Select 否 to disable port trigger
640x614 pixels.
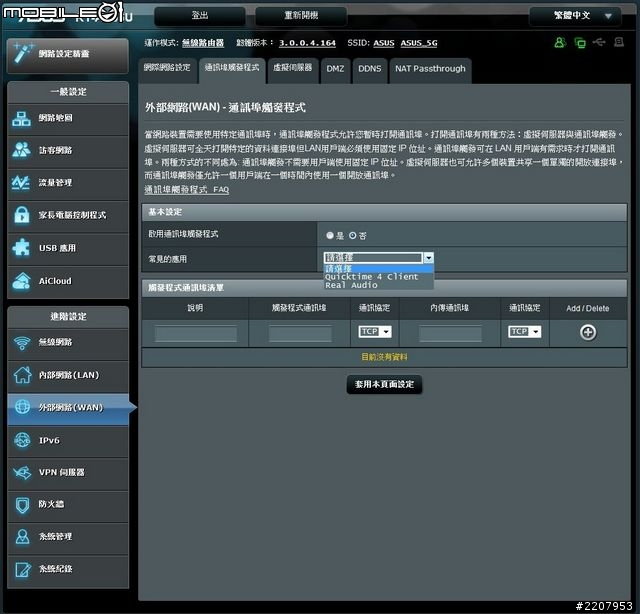(x=353, y=235)
